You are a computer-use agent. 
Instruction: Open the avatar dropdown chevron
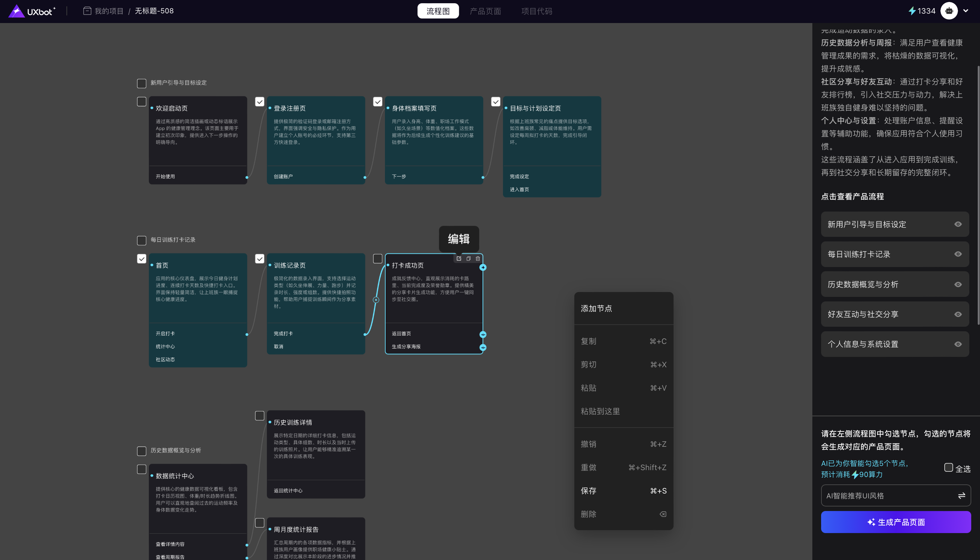point(965,11)
